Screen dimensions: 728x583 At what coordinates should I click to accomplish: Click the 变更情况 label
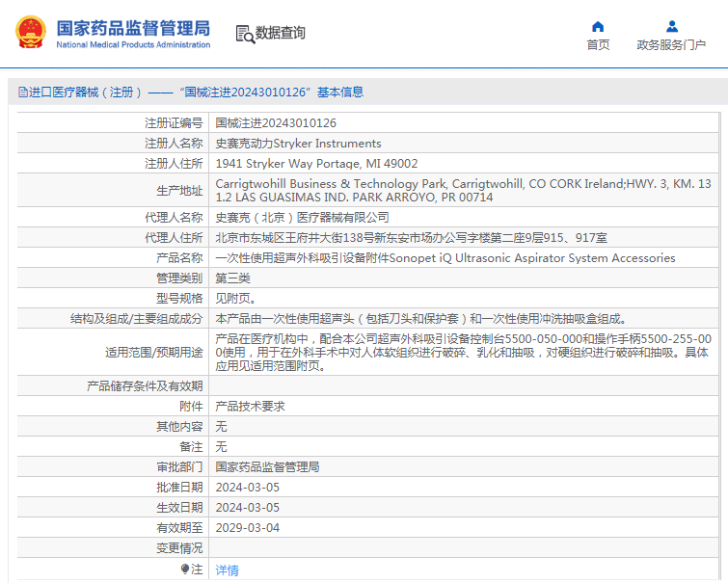pos(179,548)
